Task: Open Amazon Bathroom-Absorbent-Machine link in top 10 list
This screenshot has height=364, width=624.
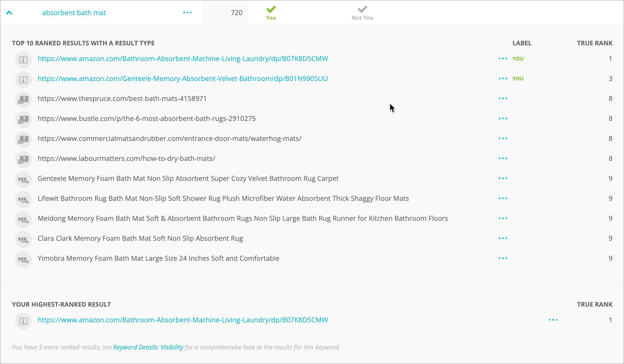Action: point(183,58)
